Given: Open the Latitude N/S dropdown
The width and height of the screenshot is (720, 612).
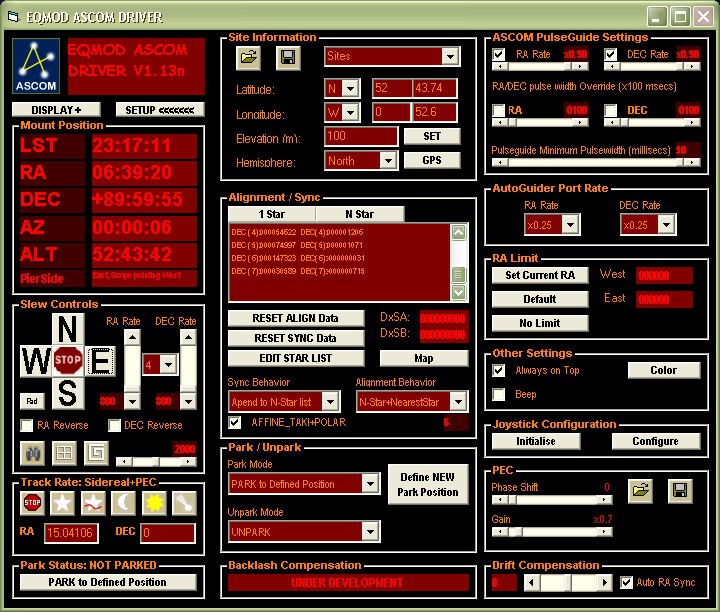Looking at the screenshot, I should pyautogui.click(x=350, y=88).
